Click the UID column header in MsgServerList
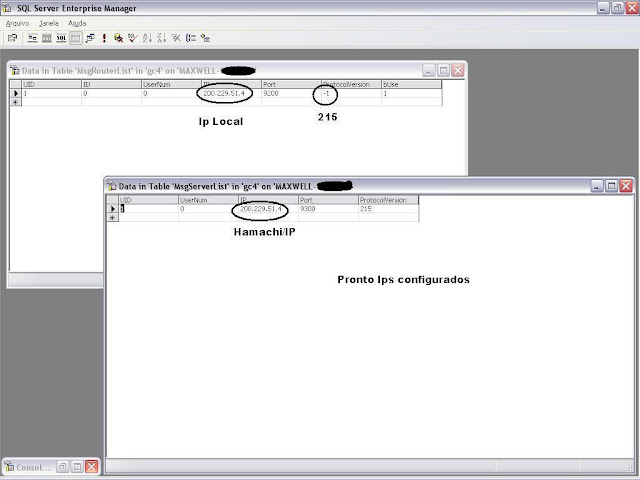The width and height of the screenshot is (640, 480). click(x=148, y=200)
